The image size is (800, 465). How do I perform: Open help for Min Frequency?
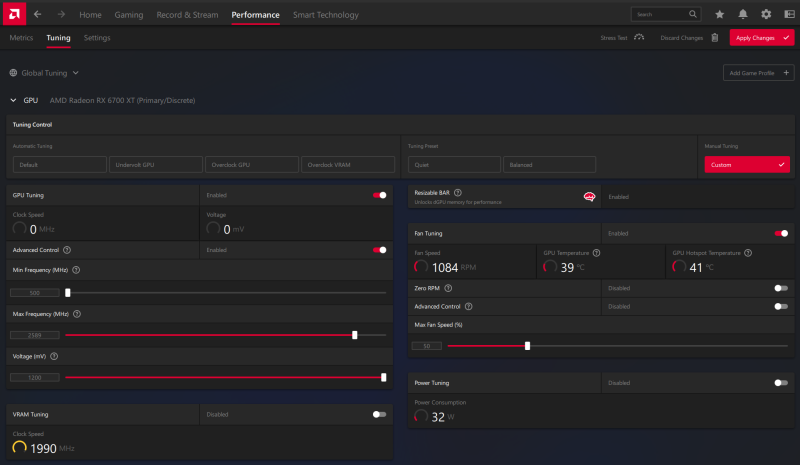click(76, 270)
